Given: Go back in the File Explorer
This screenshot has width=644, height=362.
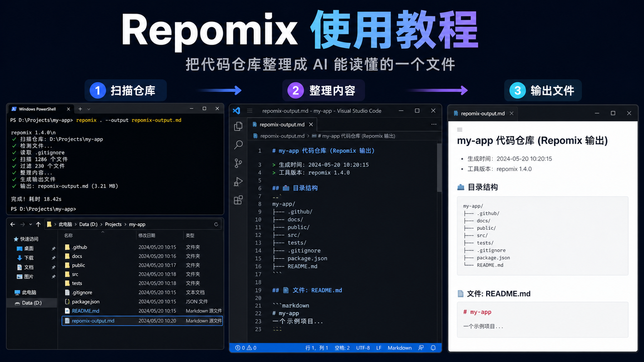Looking at the screenshot, I should (13, 224).
